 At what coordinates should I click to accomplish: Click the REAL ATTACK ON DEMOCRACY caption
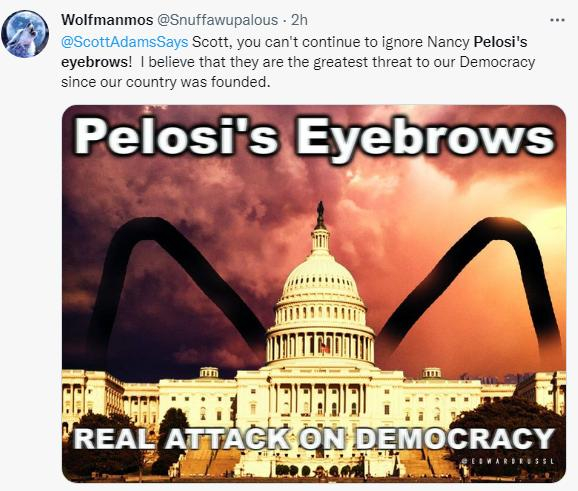(314, 438)
